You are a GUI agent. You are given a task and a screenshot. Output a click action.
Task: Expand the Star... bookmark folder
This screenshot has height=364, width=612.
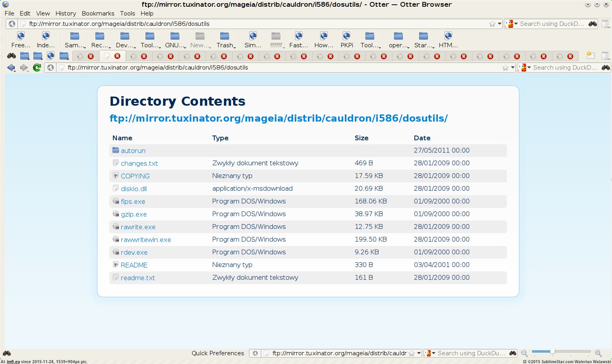(x=424, y=40)
